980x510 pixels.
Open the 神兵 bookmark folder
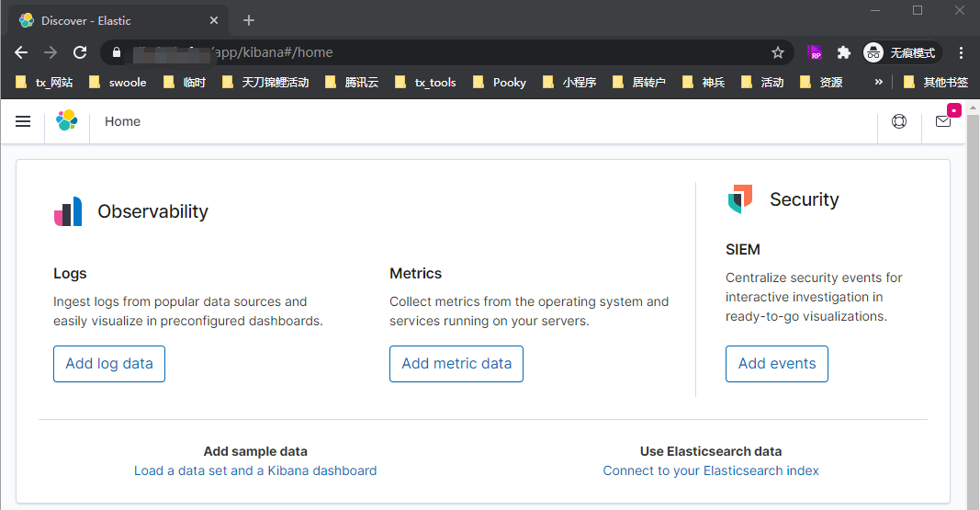(704, 83)
